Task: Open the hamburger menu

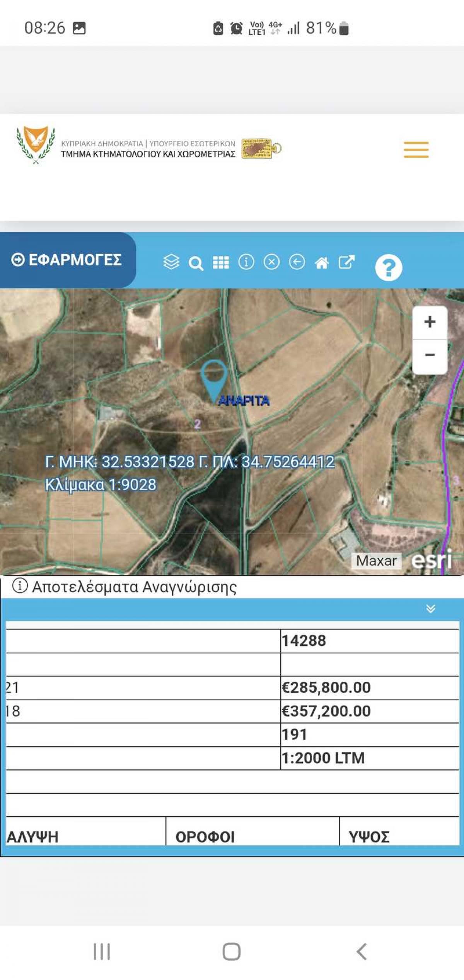Action: click(416, 150)
